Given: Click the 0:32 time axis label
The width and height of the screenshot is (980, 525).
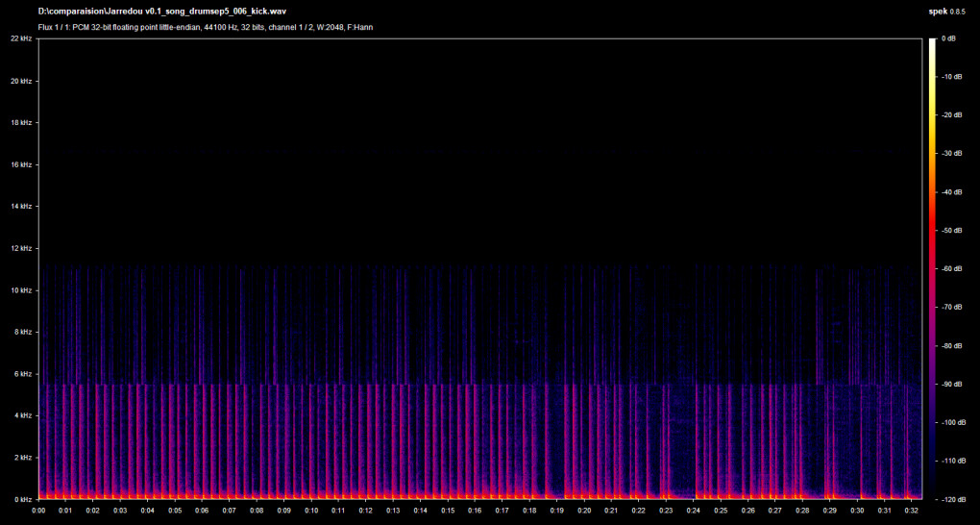Looking at the screenshot, I should pos(911,511).
